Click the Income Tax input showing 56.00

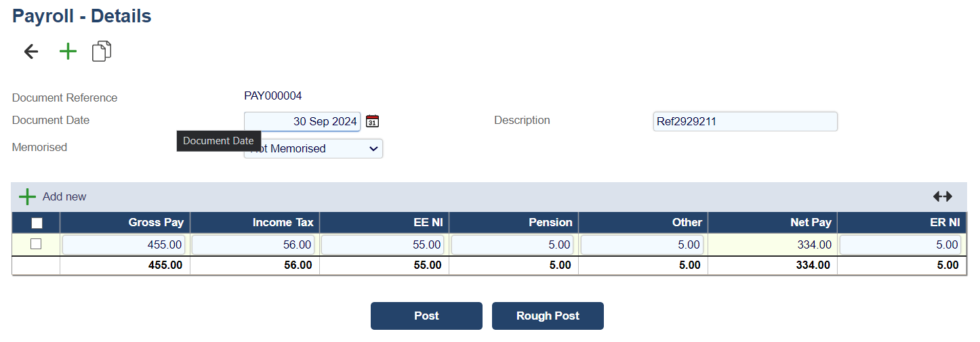253,244
